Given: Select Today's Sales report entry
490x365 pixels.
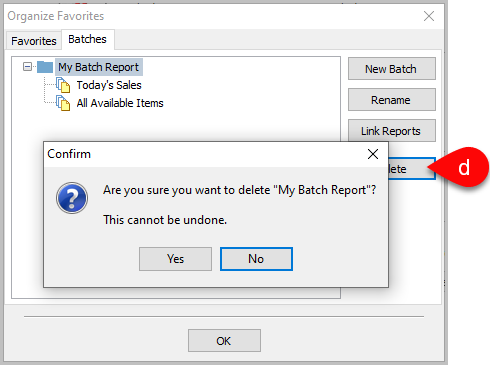Looking at the screenshot, I should click(x=109, y=85).
